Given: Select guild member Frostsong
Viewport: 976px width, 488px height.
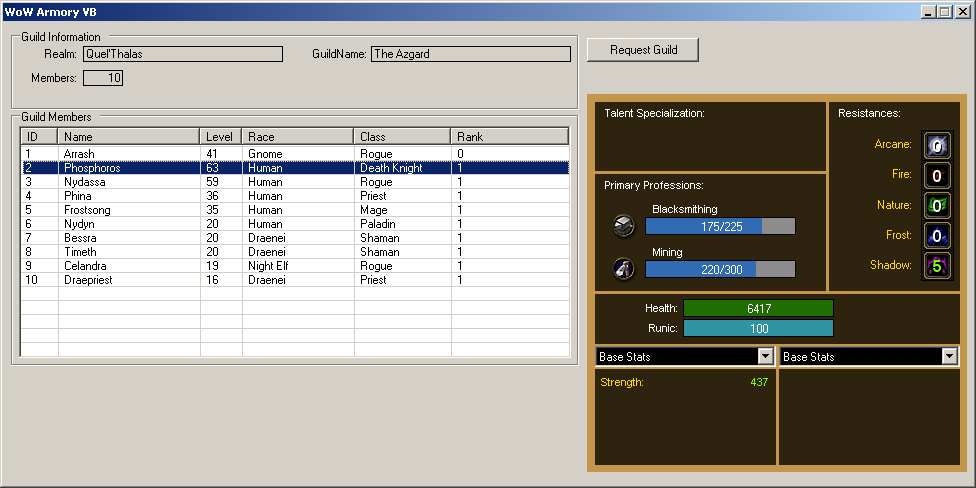Looking at the screenshot, I should click(296, 210).
